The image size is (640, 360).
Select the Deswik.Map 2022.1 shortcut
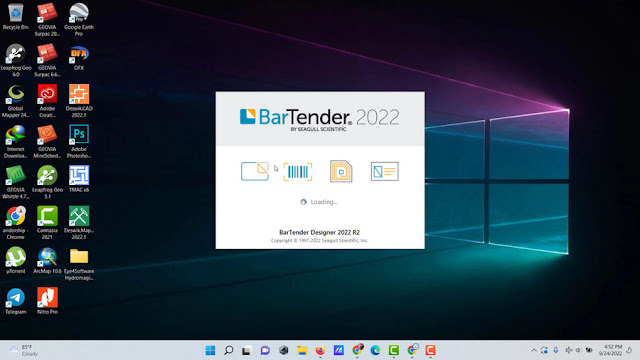[x=79, y=223]
